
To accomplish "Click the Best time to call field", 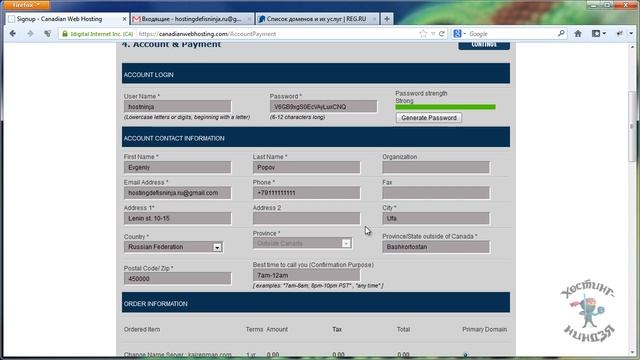I will (x=306, y=275).
